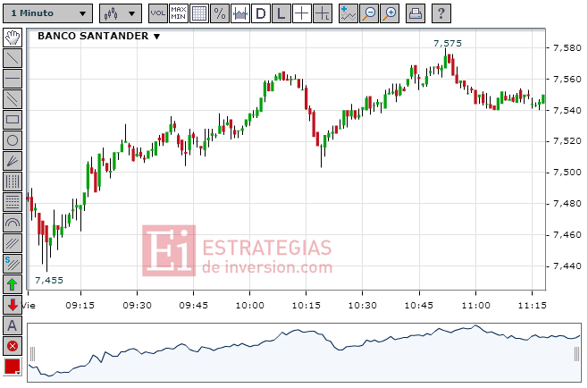Click the 09:45 time axis label
The image size is (588, 388).
point(194,306)
